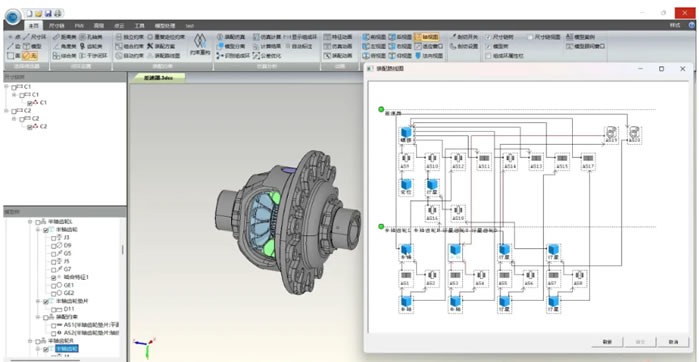Image resolution: width=699 pixels, height=362 pixels.
Task: Tick the GE1 checkbox in model tree
Action: point(54,285)
